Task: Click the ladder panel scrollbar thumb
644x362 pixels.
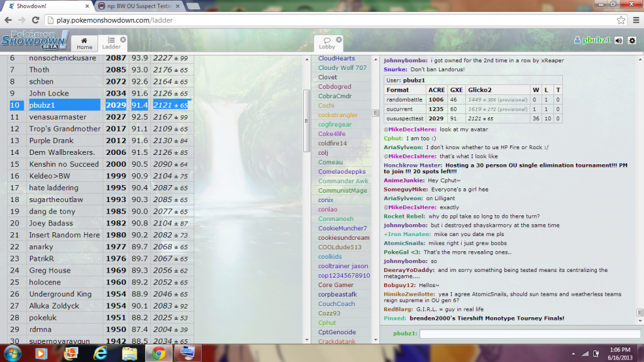Action: click(306, 120)
